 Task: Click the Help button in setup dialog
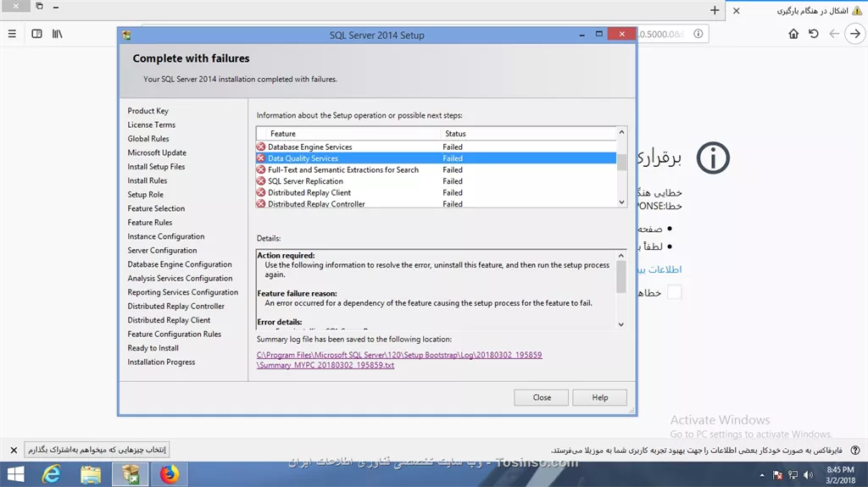[599, 397]
